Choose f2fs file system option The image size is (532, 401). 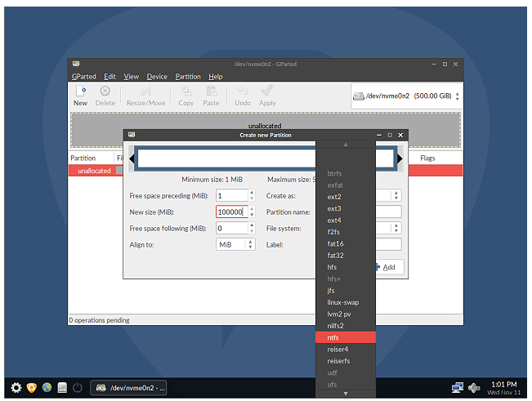pyautogui.click(x=346, y=232)
